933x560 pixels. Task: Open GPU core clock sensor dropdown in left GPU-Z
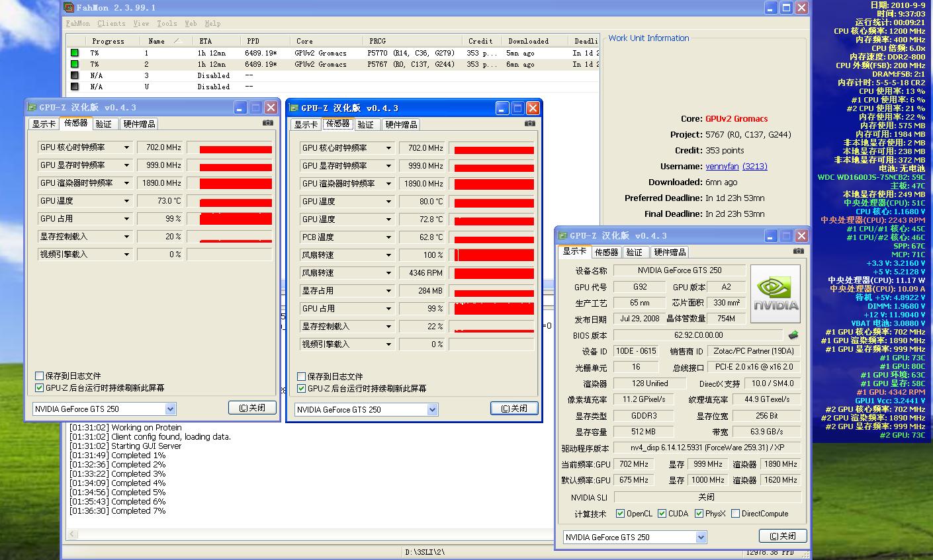(x=126, y=147)
